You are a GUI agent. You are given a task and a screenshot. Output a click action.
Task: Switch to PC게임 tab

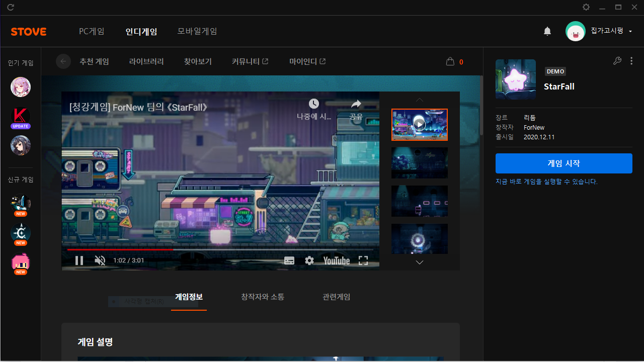(x=92, y=31)
